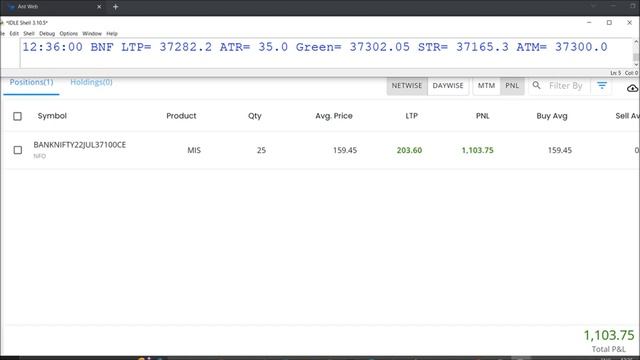
Task: Click the Buy Avg value 159.45
Action: [x=560, y=150]
